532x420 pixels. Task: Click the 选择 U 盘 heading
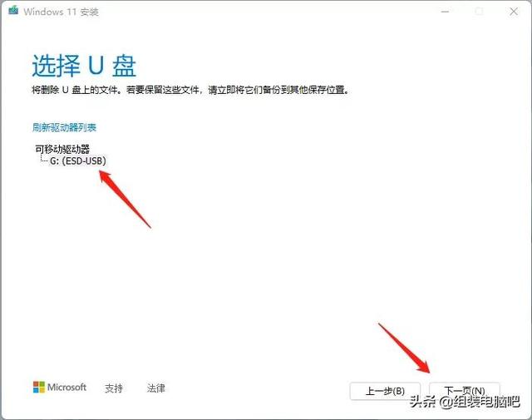(x=84, y=66)
